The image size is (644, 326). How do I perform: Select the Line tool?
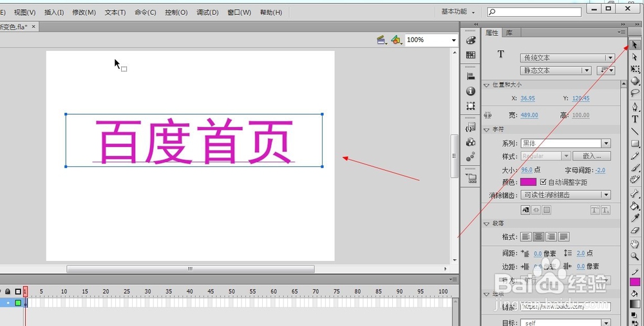(635, 131)
